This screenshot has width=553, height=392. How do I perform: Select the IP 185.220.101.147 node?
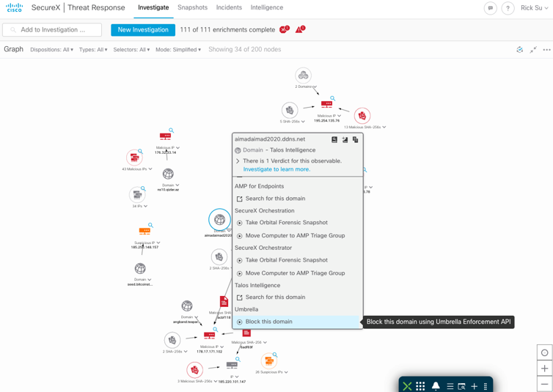click(x=232, y=365)
